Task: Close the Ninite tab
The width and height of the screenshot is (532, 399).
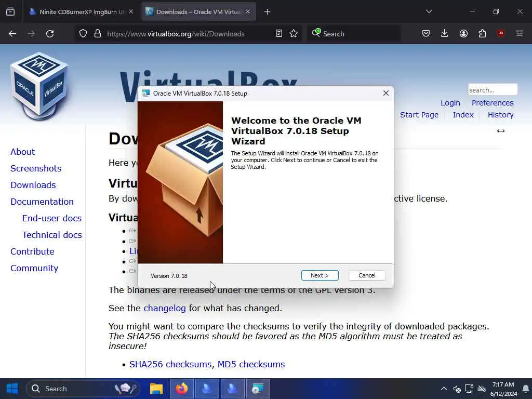Action: pos(131,12)
